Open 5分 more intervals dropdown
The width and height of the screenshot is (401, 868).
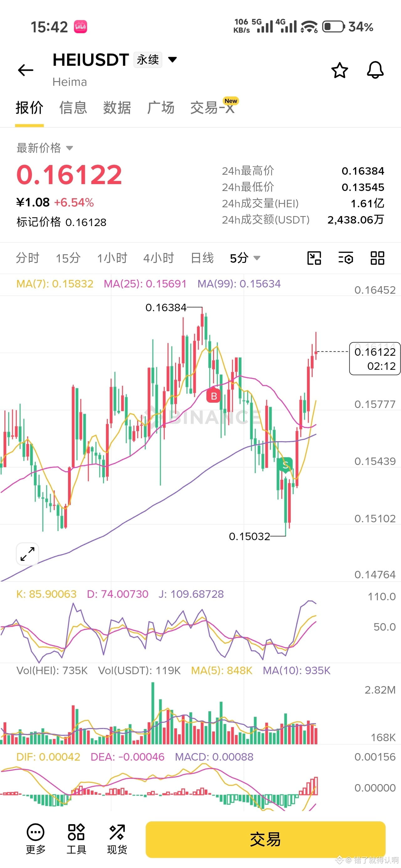pyautogui.click(x=245, y=258)
